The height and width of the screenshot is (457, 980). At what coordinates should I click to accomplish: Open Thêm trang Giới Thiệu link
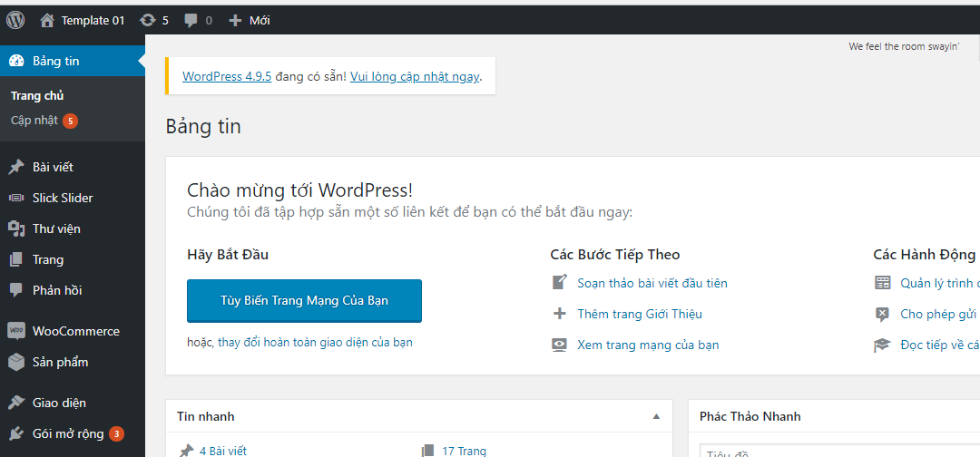tap(640, 314)
